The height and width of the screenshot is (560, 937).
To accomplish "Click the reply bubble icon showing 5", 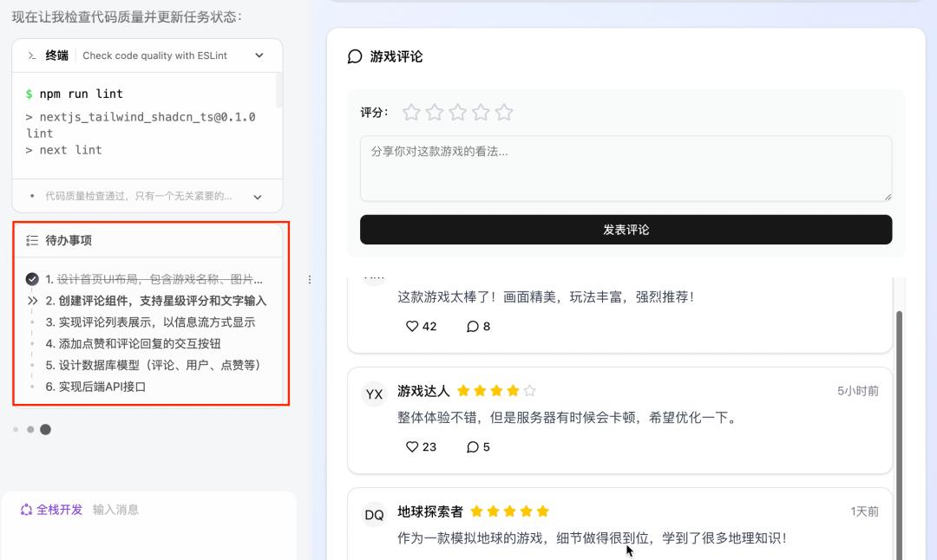I will point(471,446).
